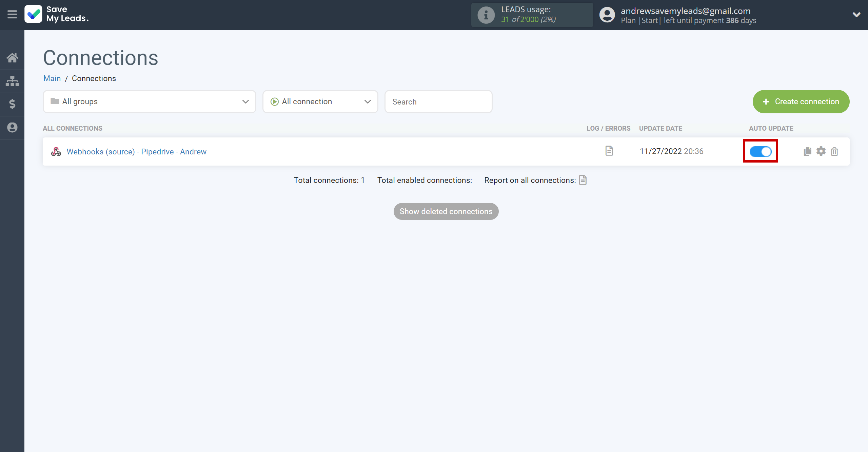Click the Show deleted connections button
Viewport: 868px width, 452px height.
click(446, 211)
